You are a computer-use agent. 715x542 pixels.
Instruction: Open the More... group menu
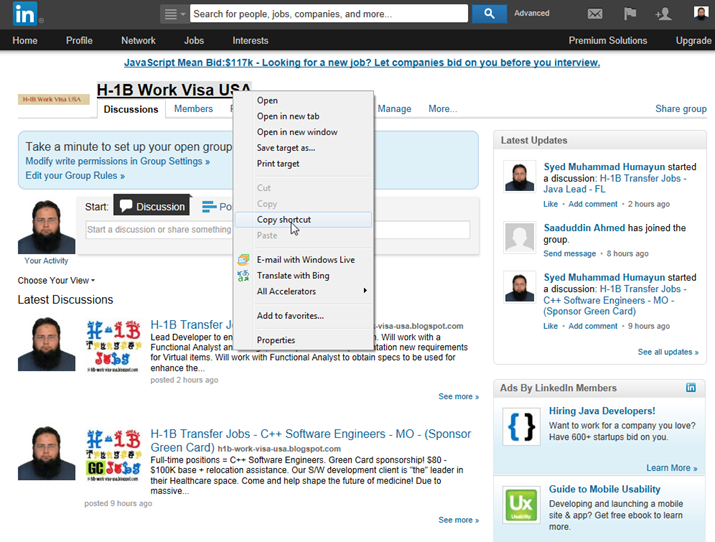click(442, 109)
